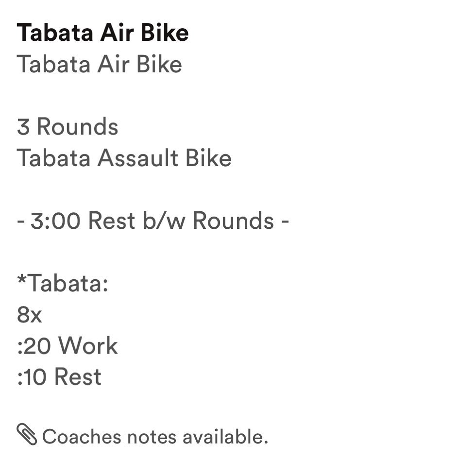Image resolution: width=476 pixels, height=476 pixels.
Task: Open the "Coaches notes available." link
Action: (x=155, y=437)
